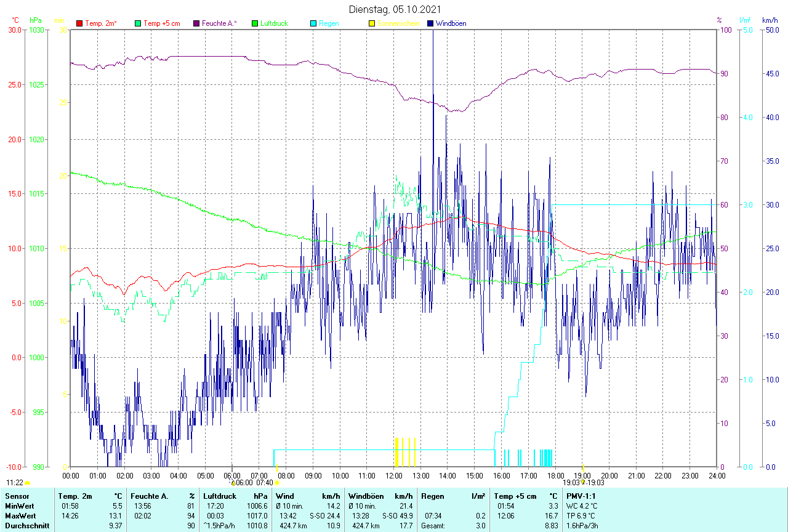Click the average temperature value 9.37
The width and height of the screenshot is (788, 532).
coord(116,526)
